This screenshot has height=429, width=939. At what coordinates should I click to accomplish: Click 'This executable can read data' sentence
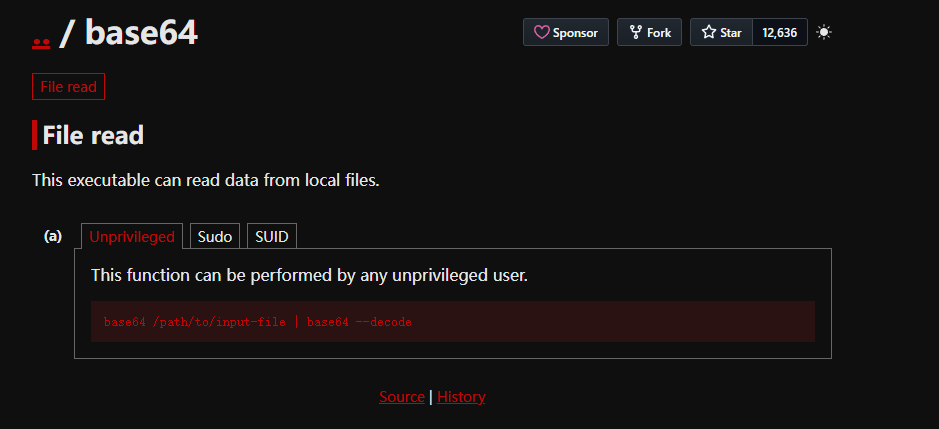(x=205, y=181)
